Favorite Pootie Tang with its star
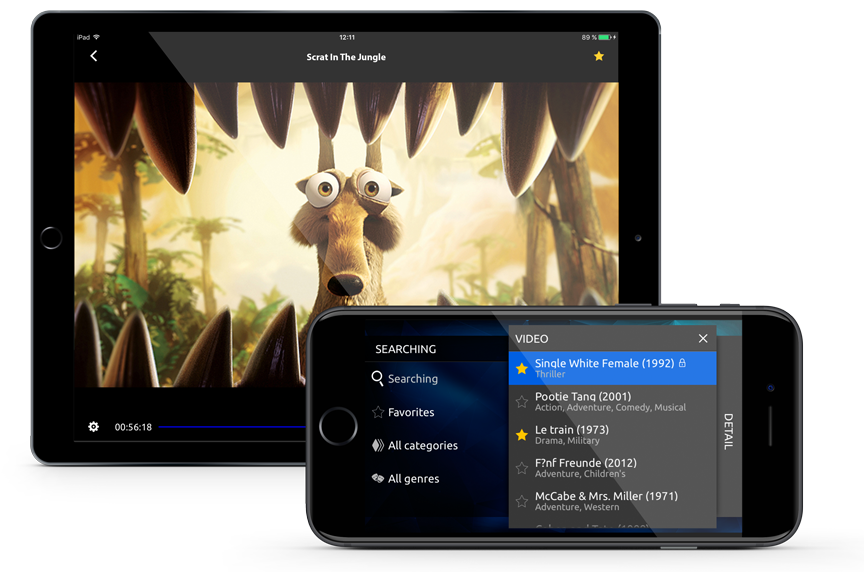This screenshot has height=572, width=864. (x=522, y=402)
